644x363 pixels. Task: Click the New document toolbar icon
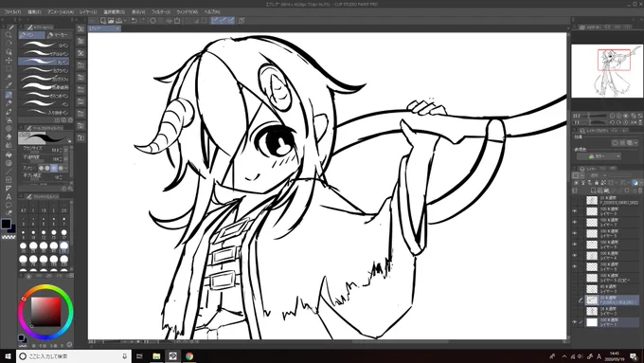(103, 21)
